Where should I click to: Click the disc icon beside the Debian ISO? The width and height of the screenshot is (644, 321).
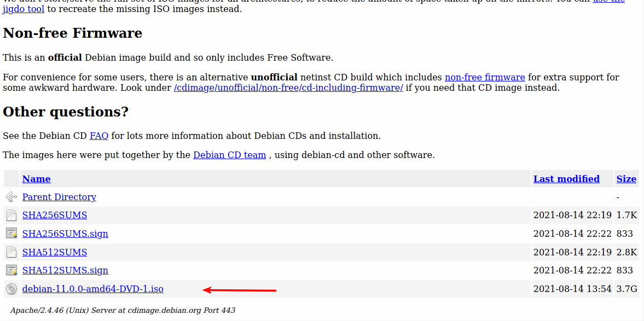(11, 289)
